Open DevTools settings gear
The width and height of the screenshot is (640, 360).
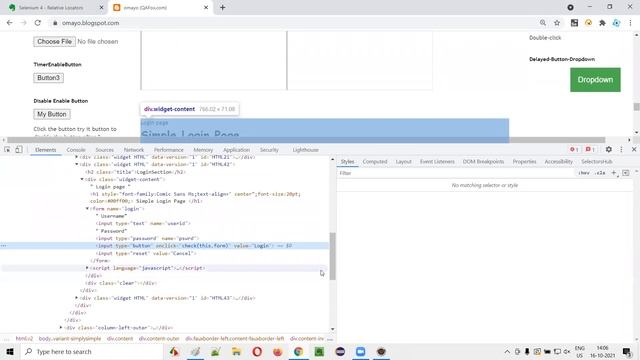point(609,149)
